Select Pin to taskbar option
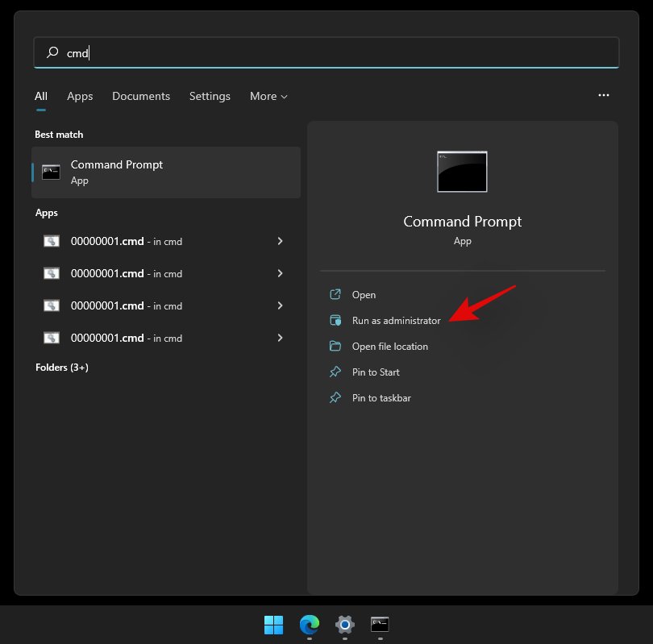653x644 pixels. [381, 398]
